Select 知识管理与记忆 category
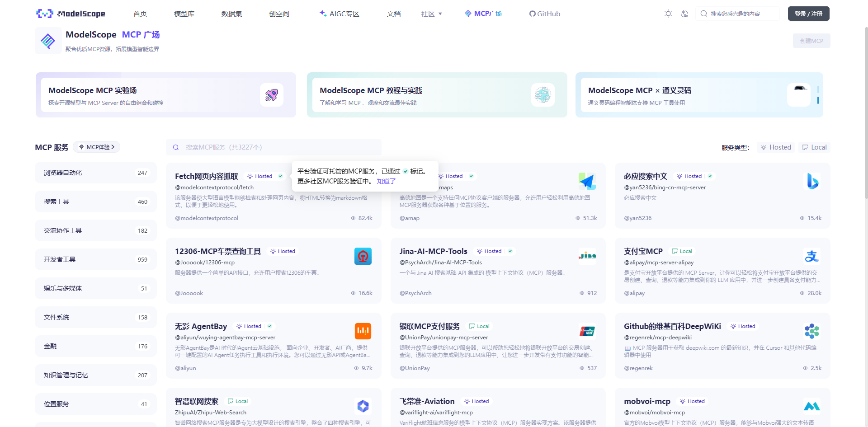 [96, 375]
